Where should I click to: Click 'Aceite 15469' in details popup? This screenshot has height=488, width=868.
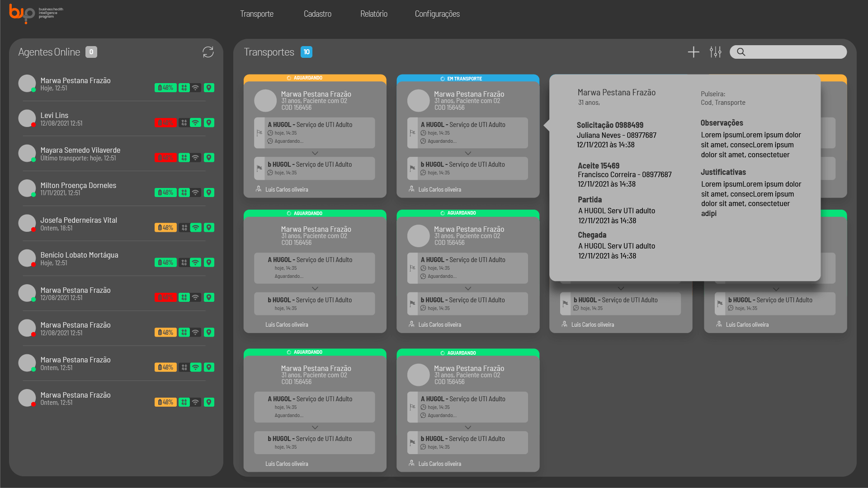tap(599, 166)
